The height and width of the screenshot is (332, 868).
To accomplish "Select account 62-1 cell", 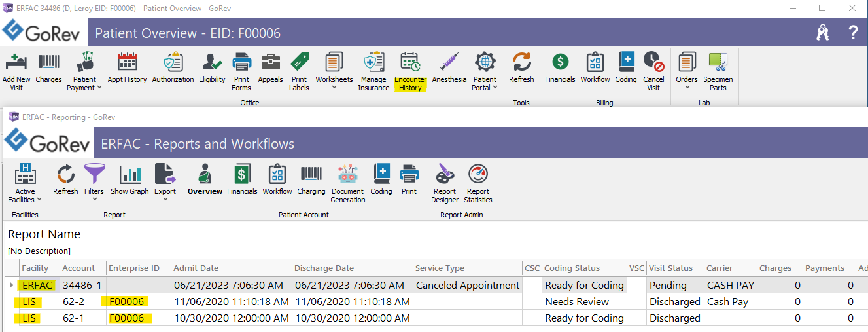I will pos(83,318).
